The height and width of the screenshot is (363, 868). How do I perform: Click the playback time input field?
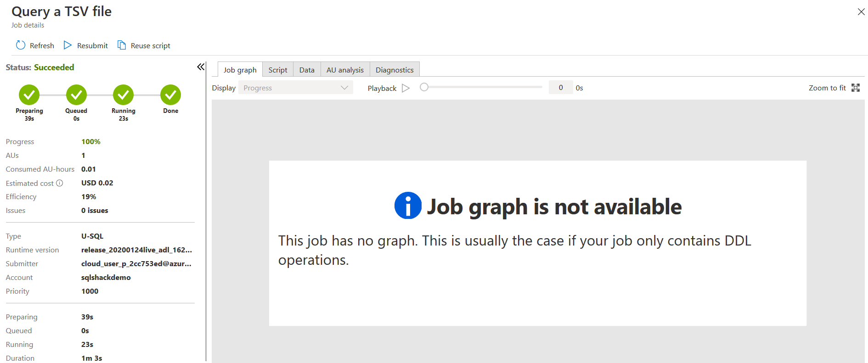[x=561, y=88]
